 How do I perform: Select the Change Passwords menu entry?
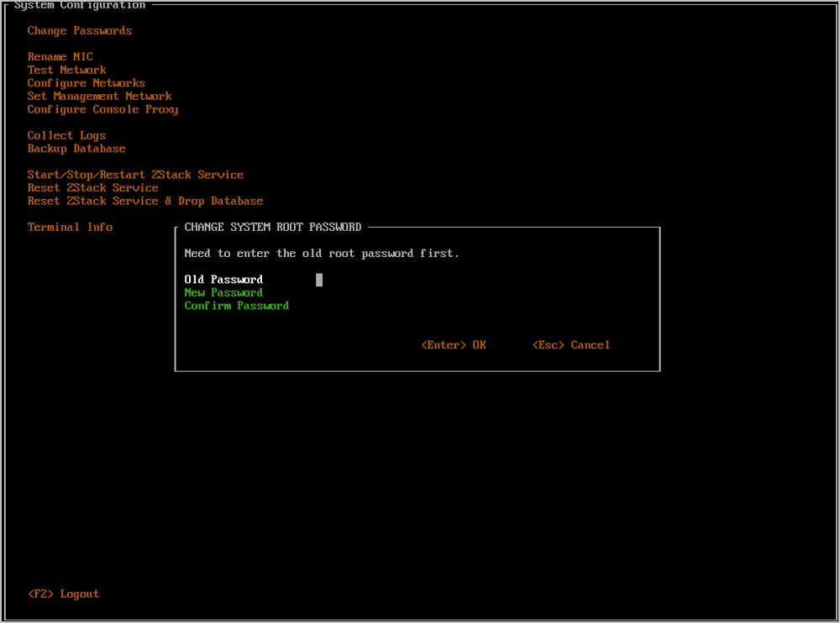[x=79, y=31]
